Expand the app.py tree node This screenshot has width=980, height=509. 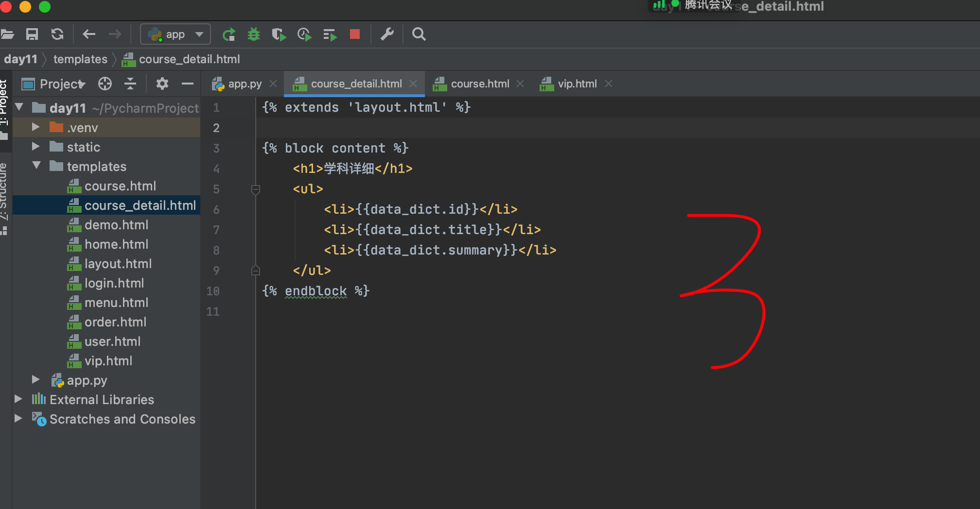click(x=35, y=379)
